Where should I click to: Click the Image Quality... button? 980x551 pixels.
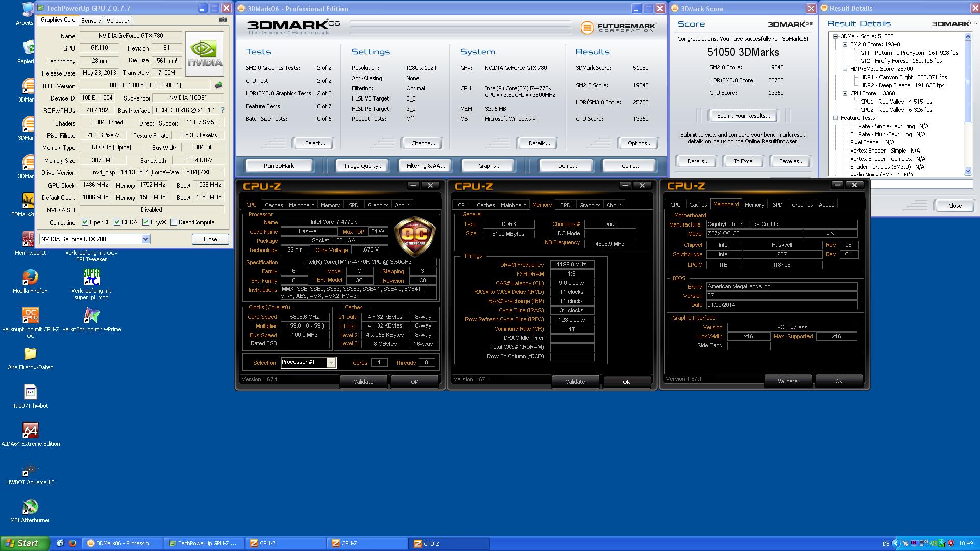363,166
